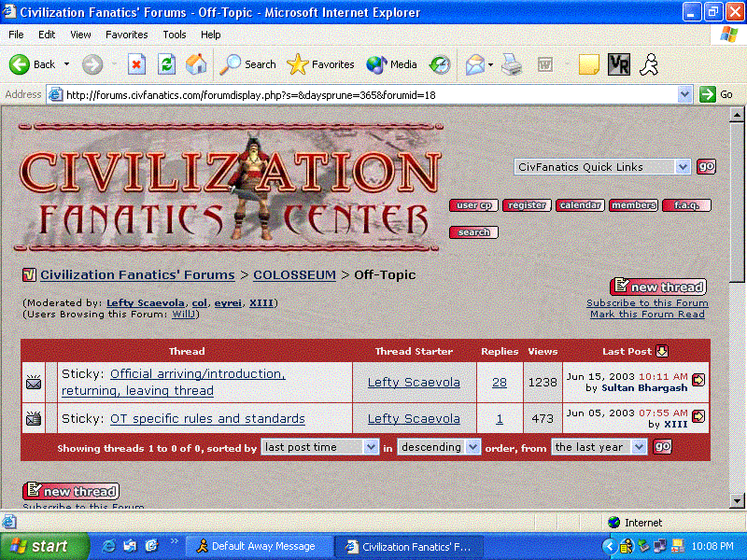Screen dimensions: 747x560
Task: Open the File menu
Action: pos(16,35)
